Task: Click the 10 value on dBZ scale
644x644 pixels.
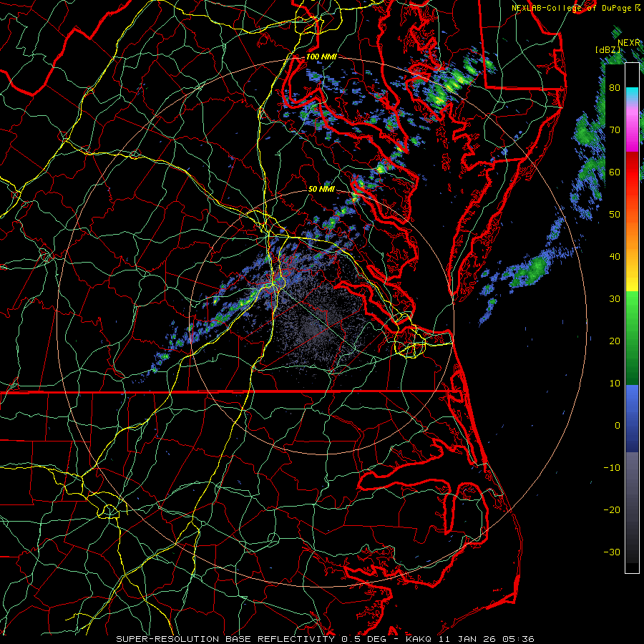Action: click(x=615, y=384)
